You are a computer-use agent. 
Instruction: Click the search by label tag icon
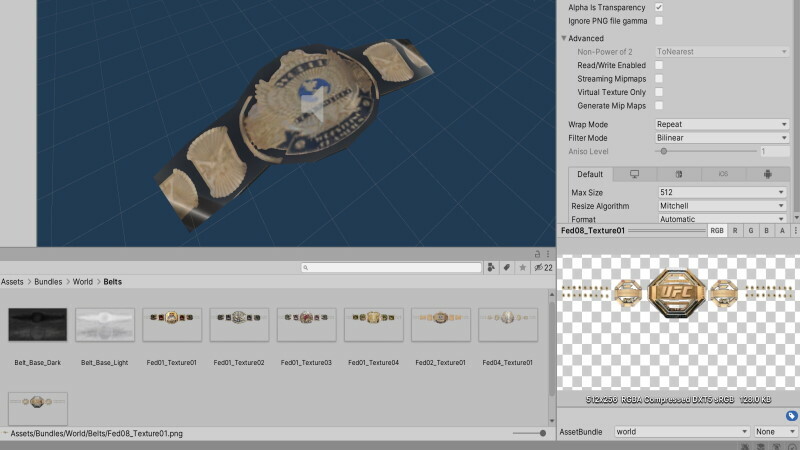[x=507, y=268]
